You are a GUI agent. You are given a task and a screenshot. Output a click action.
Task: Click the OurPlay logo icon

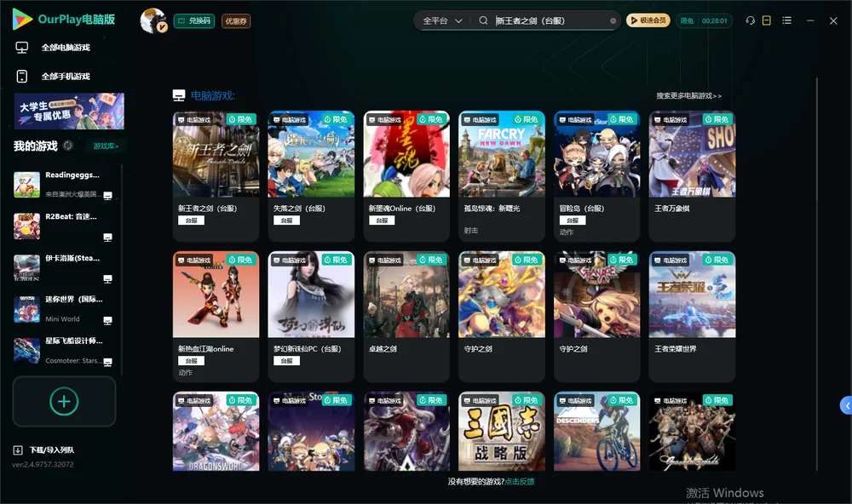[22, 20]
